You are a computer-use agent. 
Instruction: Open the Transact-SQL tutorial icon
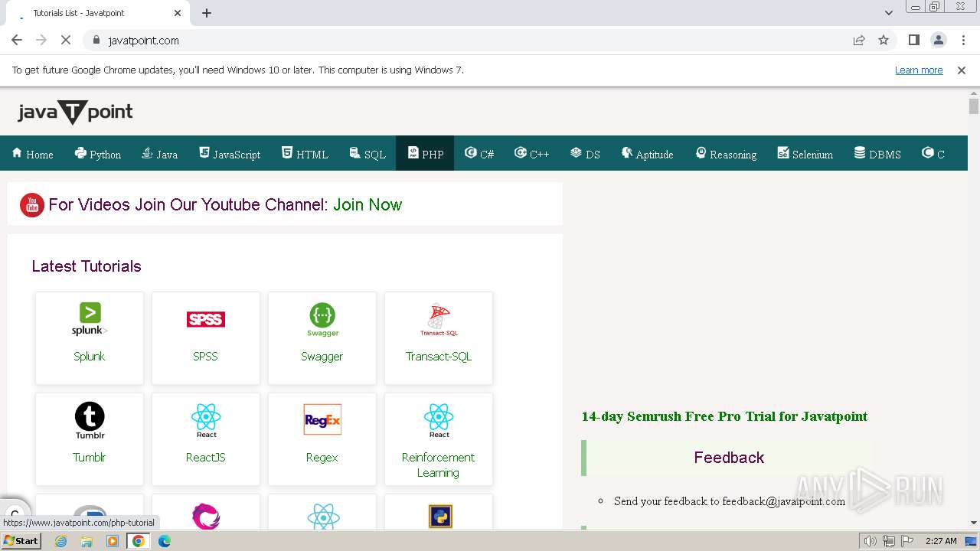pos(439,320)
